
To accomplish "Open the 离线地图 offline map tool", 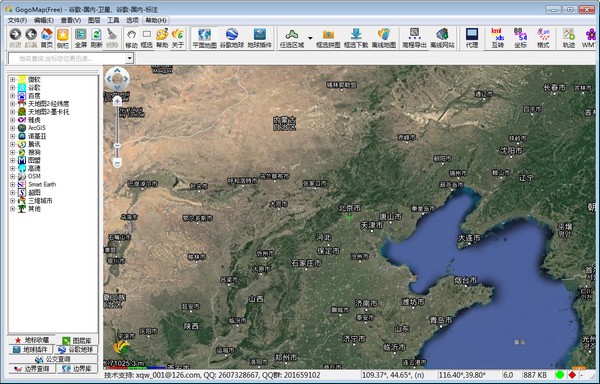I will (384, 38).
